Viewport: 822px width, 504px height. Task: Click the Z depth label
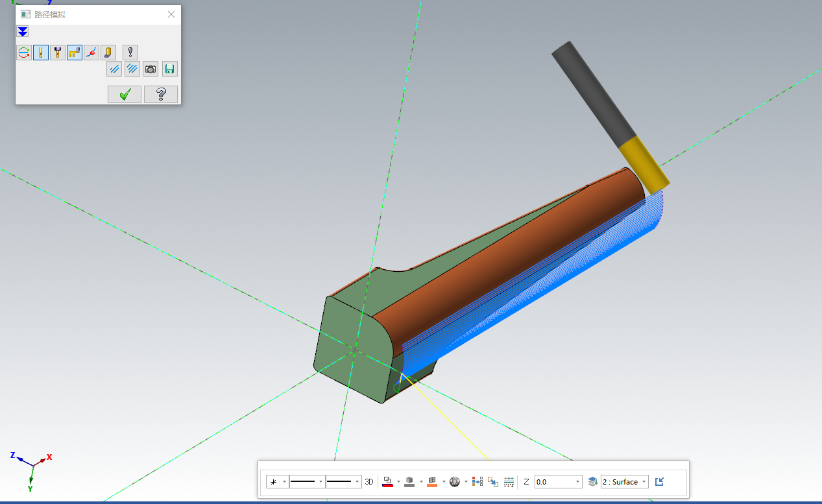click(x=526, y=482)
